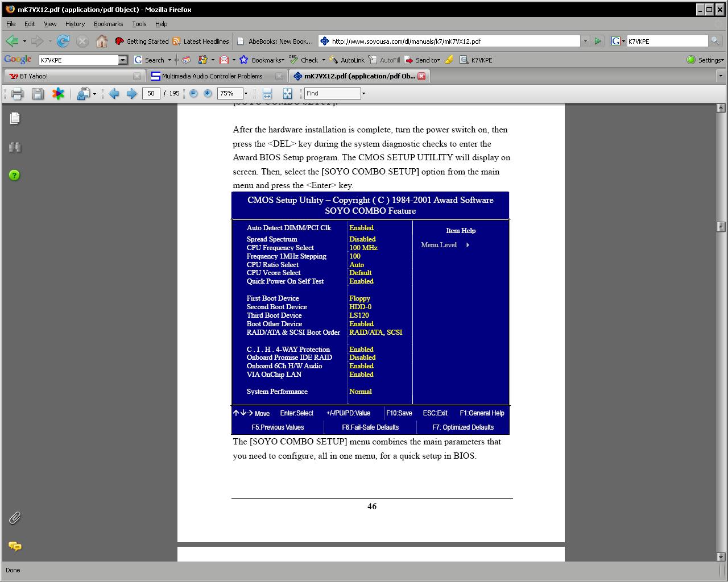
Task: Click the Google toolbar Search button
Action: tap(150, 60)
